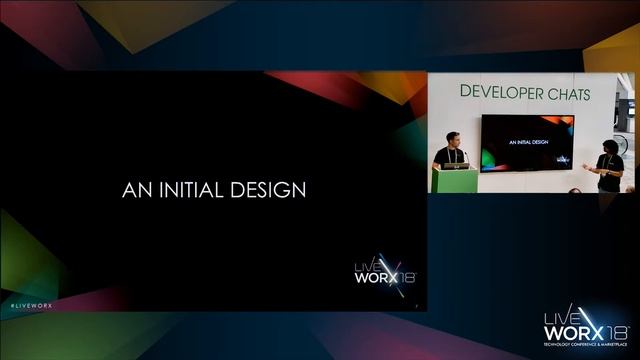Click the "DEVELOPER CHATS" heading in the camera feed
This screenshot has height=360, width=640.
click(525, 92)
